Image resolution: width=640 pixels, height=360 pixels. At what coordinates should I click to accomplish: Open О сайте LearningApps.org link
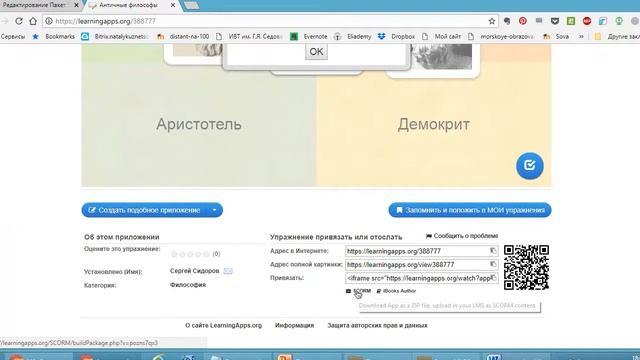coord(223,325)
